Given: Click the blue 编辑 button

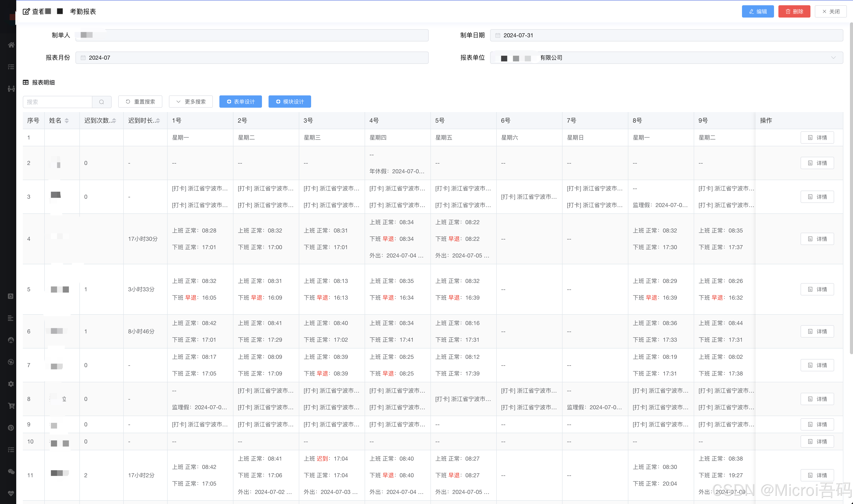Looking at the screenshot, I should (758, 11).
